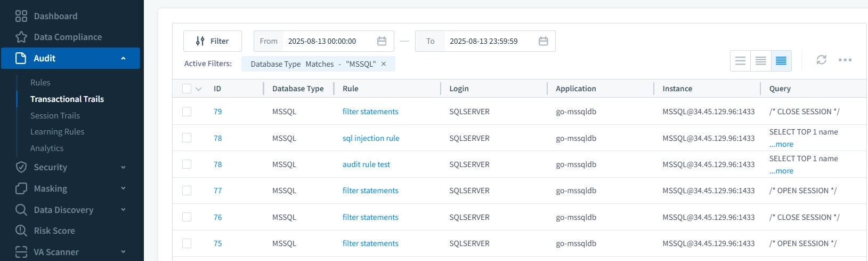Open the three-dot more options menu

click(x=845, y=60)
